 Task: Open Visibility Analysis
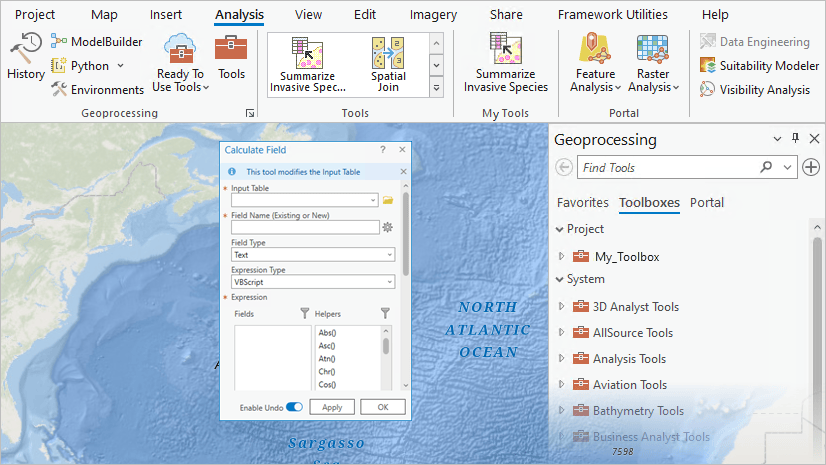click(755, 90)
